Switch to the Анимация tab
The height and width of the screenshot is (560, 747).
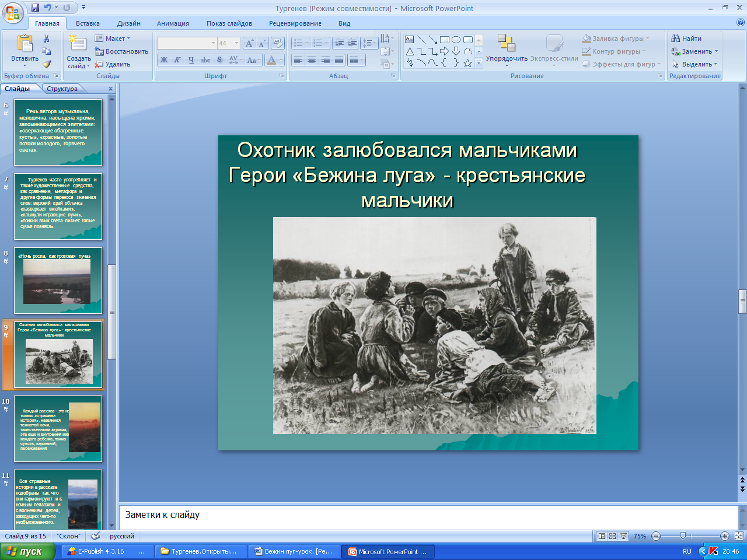point(173,23)
